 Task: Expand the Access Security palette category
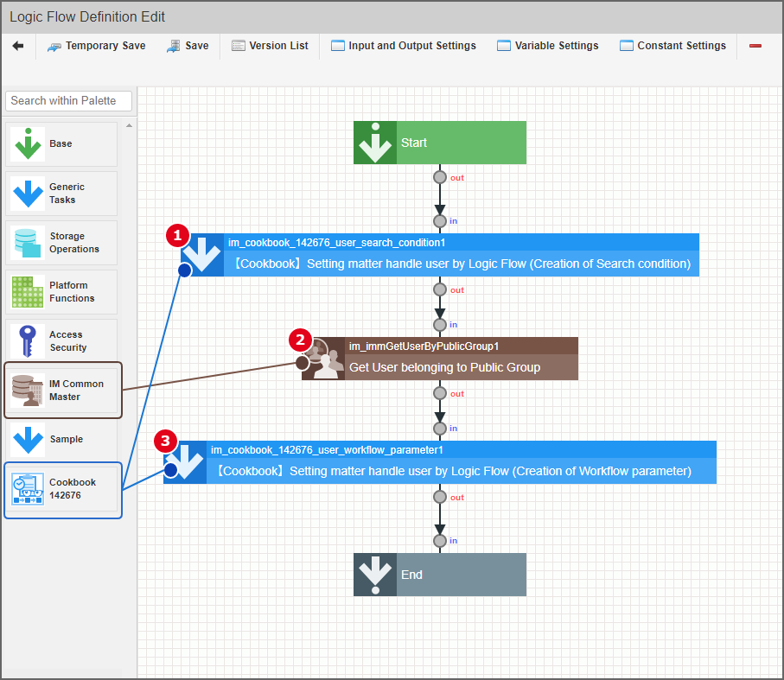61,340
